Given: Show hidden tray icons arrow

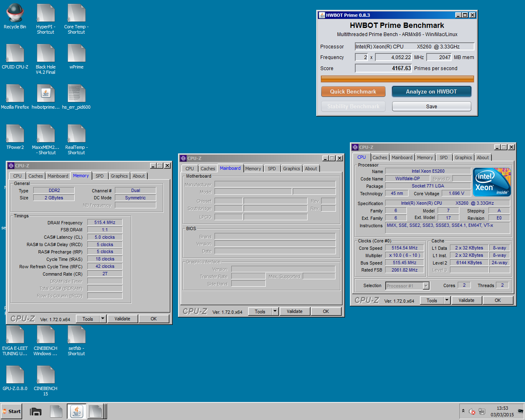Looking at the screenshot, I should tap(463, 411).
